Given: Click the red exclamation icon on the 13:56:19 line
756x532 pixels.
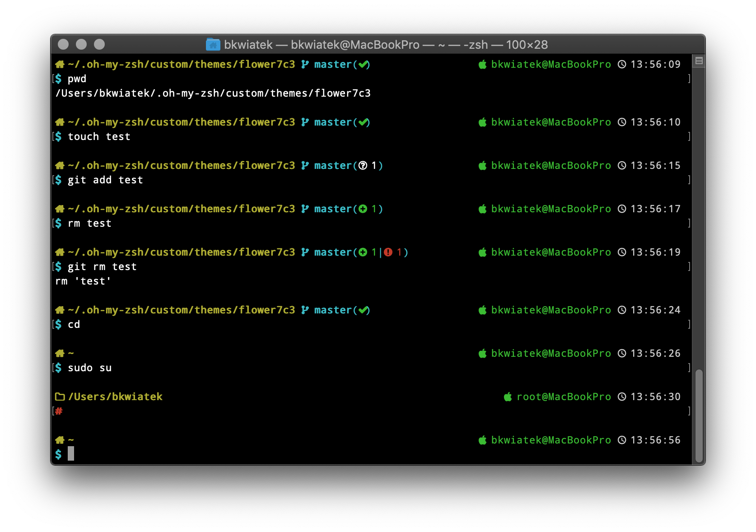Looking at the screenshot, I should pos(388,252).
